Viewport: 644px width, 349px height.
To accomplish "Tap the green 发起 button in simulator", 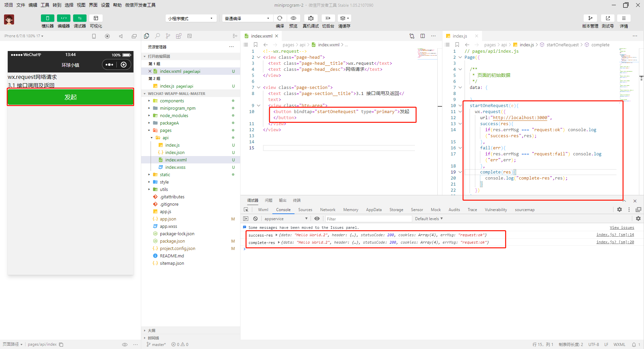I will (x=70, y=97).
